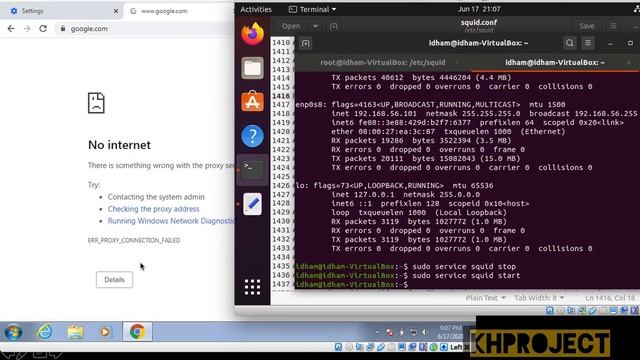Screen dimensions: 640x360
Task: Open the Plain Text language selector
Action: 485,298
